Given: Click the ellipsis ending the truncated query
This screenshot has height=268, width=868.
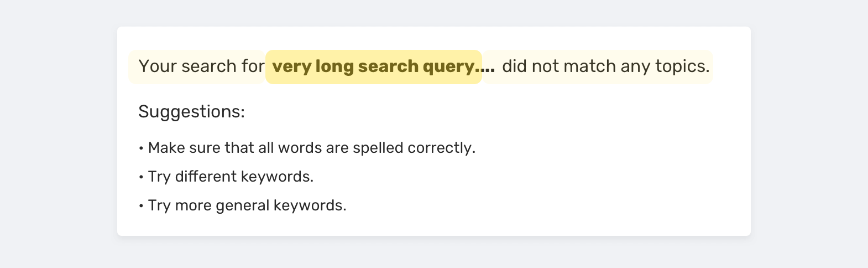Looking at the screenshot, I should (488, 68).
